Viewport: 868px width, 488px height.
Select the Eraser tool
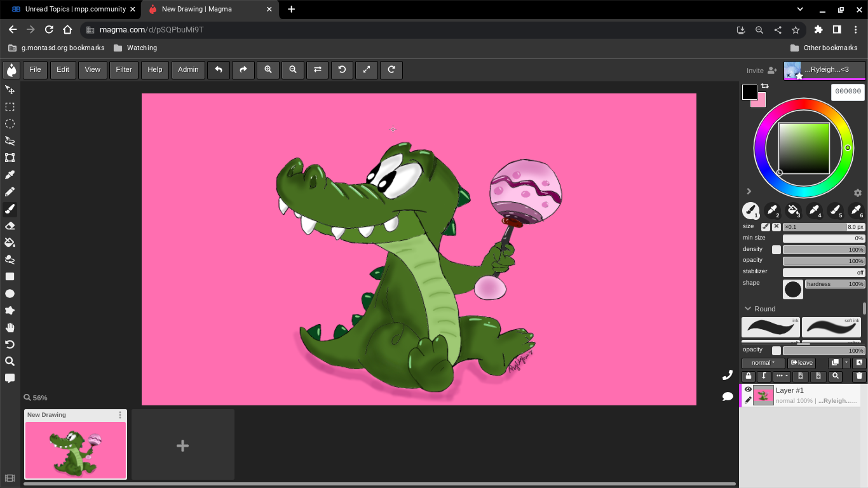[10, 226]
